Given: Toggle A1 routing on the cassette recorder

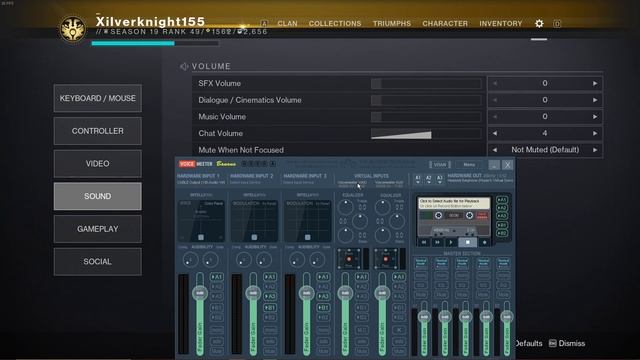Looking at the screenshot, I should (x=502, y=200).
